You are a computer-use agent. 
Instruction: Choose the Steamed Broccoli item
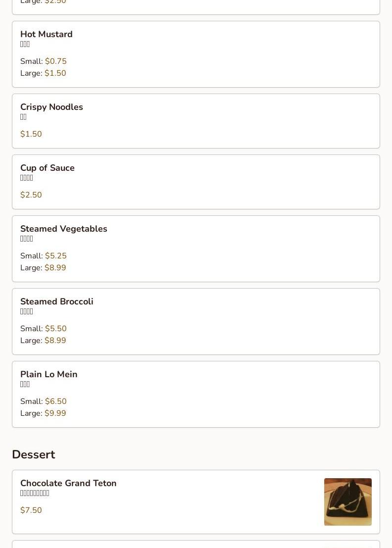(x=56, y=301)
